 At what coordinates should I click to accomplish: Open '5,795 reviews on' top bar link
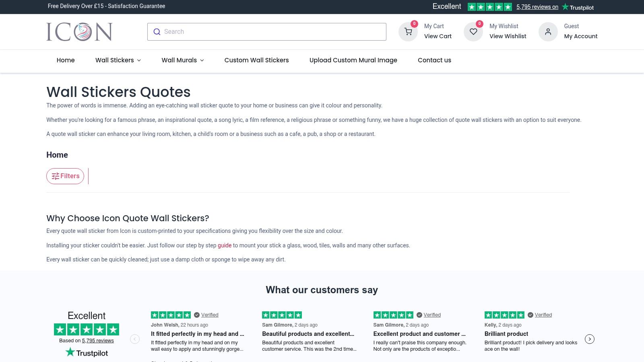(537, 7)
